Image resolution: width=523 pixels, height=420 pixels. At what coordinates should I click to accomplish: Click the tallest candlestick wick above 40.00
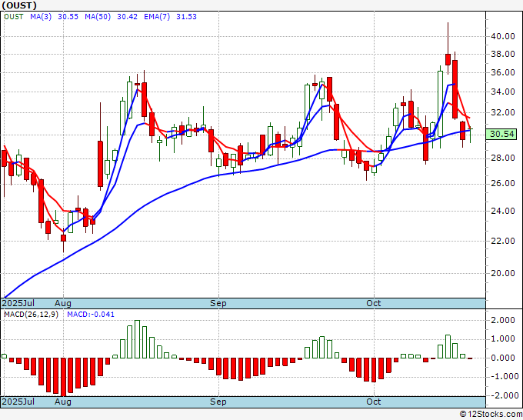[x=448, y=38]
